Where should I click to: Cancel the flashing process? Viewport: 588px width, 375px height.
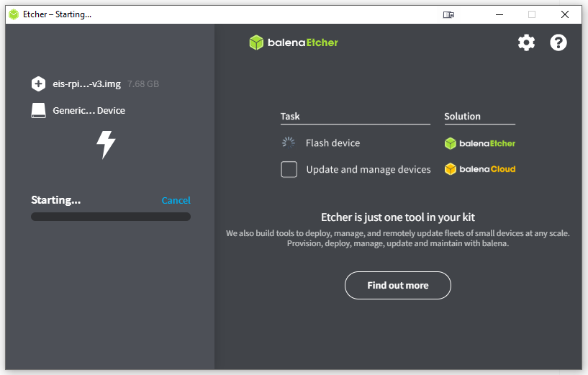[176, 201]
